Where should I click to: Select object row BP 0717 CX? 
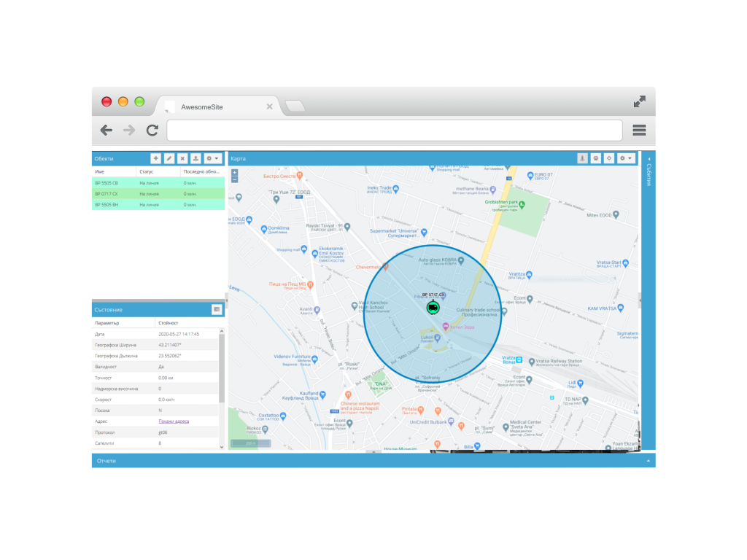[x=158, y=194]
